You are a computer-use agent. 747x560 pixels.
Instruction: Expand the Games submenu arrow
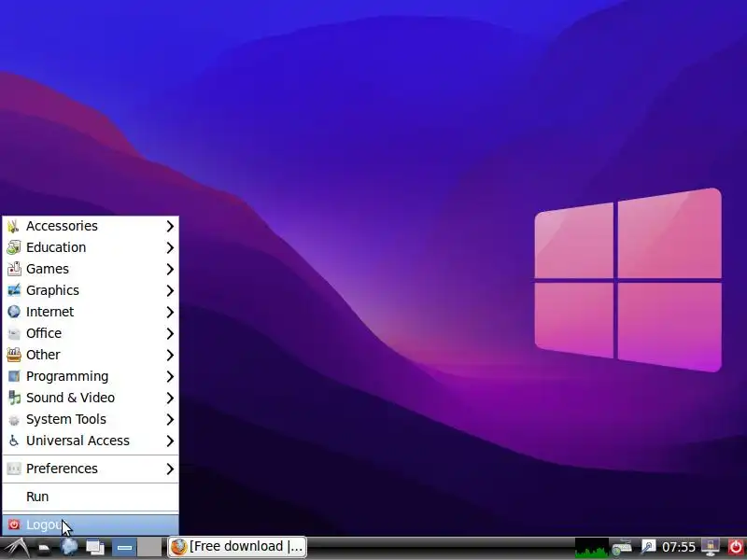[x=170, y=269]
